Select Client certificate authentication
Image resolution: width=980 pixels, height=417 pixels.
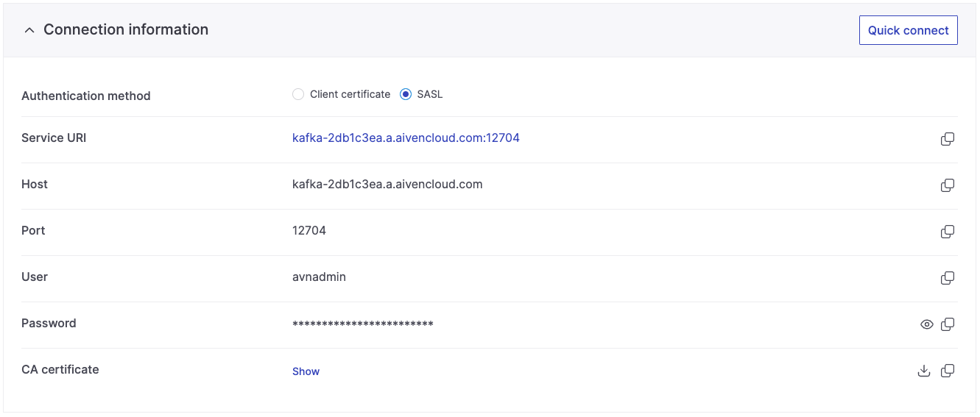[298, 94]
